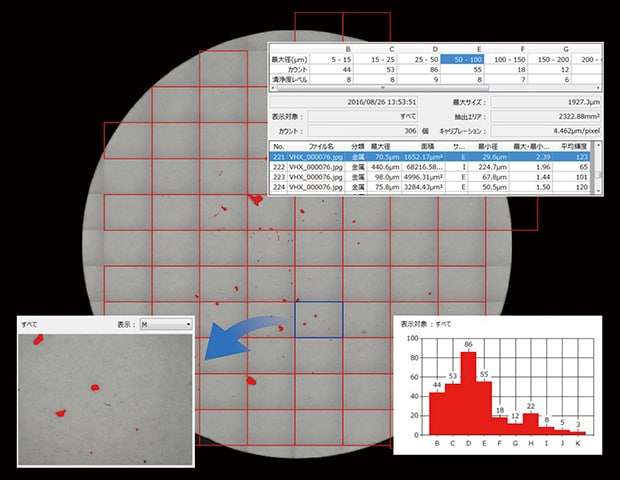Screen dimensions: 620x480
Task: Click the count cell showing 44
Action: click(x=331, y=70)
